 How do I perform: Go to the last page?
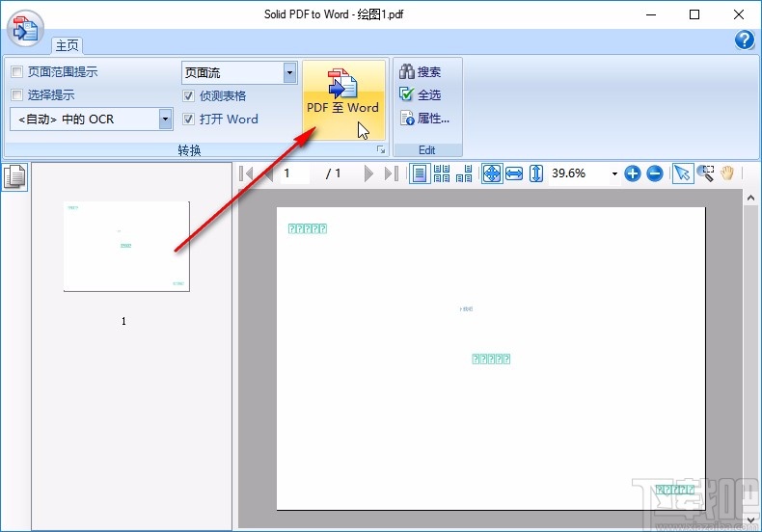tap(392, 173)
